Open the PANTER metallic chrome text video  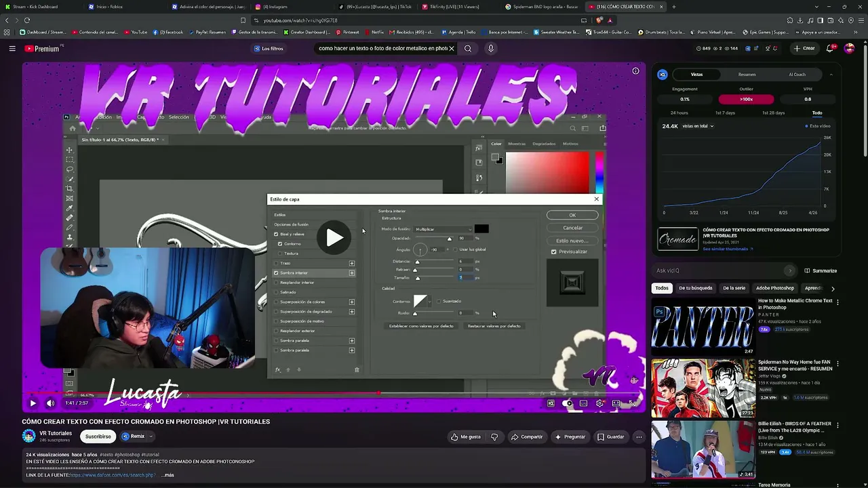pyautogui.click(x=703, y=326)
